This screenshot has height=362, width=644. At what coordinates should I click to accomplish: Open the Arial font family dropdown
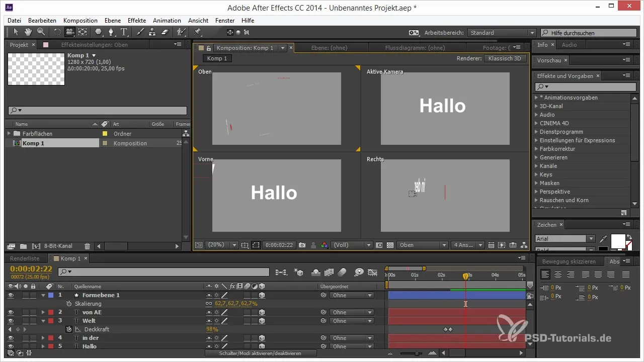point(565,239)
